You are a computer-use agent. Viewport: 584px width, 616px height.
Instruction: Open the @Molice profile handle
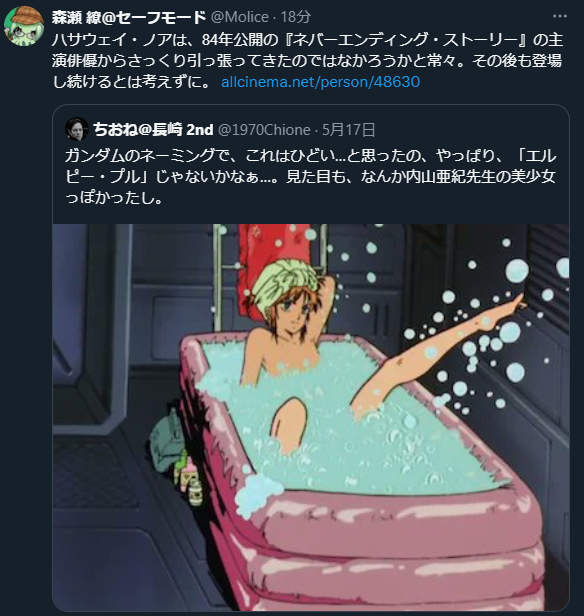(x=240, y=17)
